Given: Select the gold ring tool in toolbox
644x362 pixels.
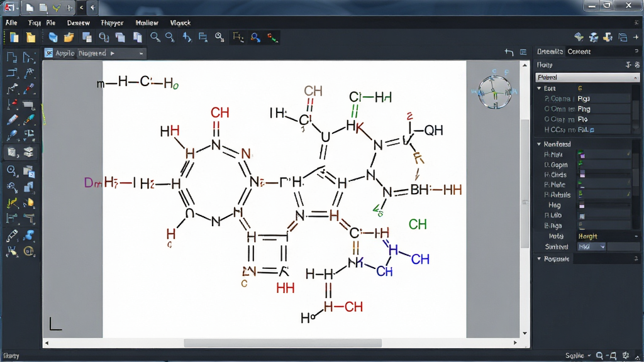Looking at the screenshot, I should click(x=29, y=251).
